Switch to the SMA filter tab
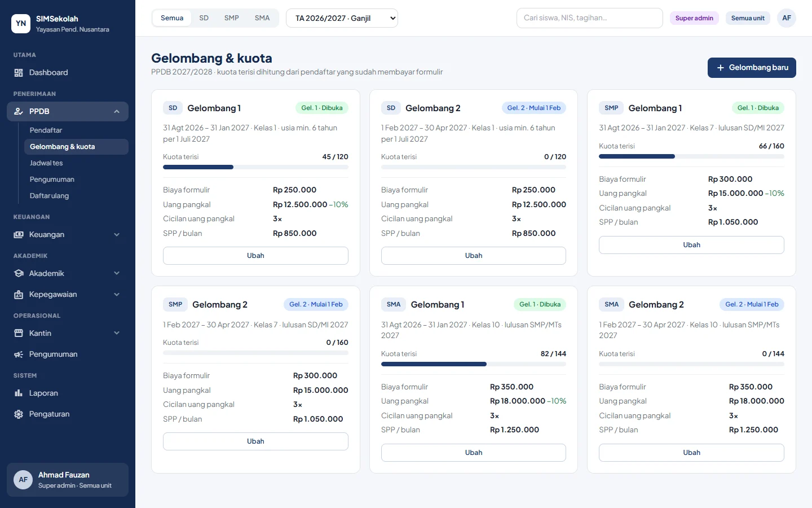The height and width of the screenshot is (508, 812). pos(262,18)
